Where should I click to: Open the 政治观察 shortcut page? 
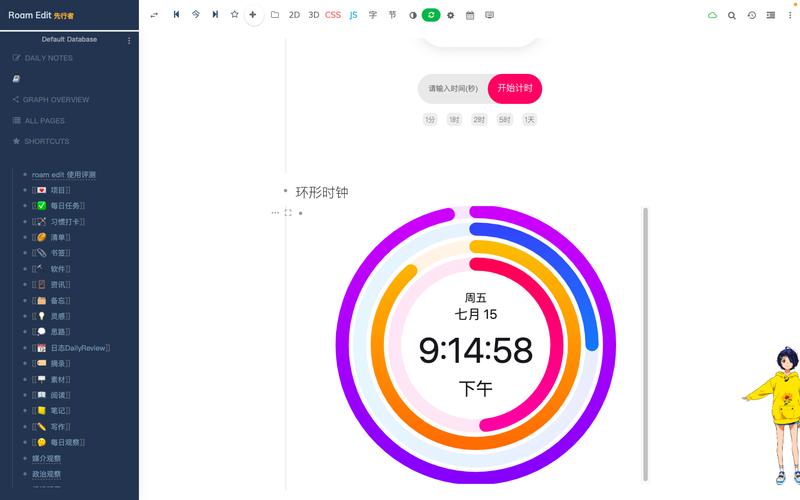tap(46, 474)
